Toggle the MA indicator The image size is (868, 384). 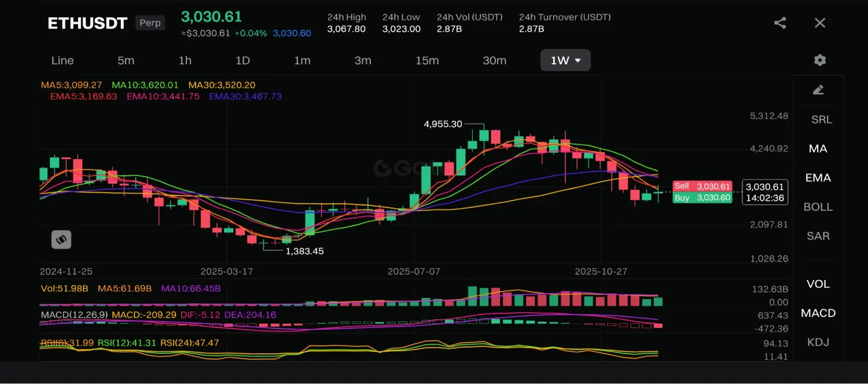coord(818,149)
